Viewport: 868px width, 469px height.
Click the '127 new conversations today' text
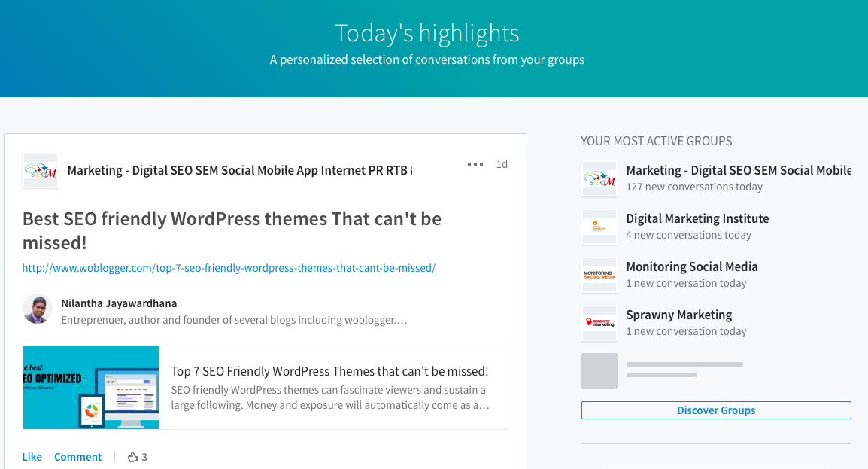click(694, 187)
